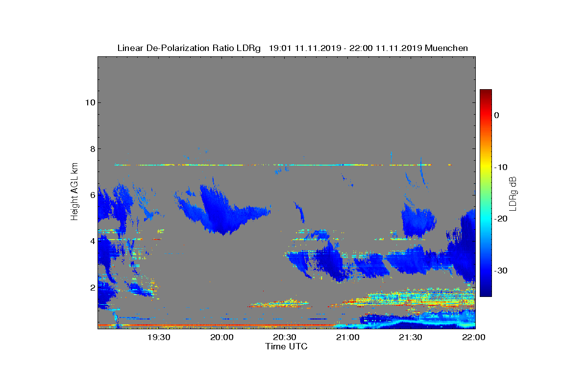Screen dimensions: 588x392
Task: Click the 6 km height tick label
Action: [x=92, y=195]
